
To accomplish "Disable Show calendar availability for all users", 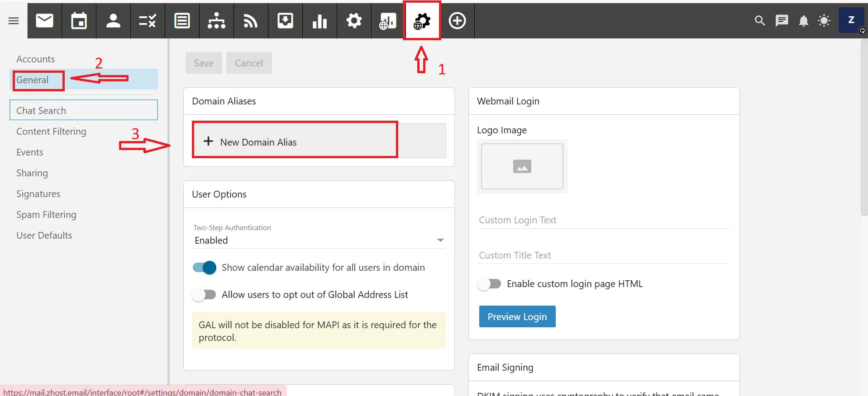I will (204, 268).
